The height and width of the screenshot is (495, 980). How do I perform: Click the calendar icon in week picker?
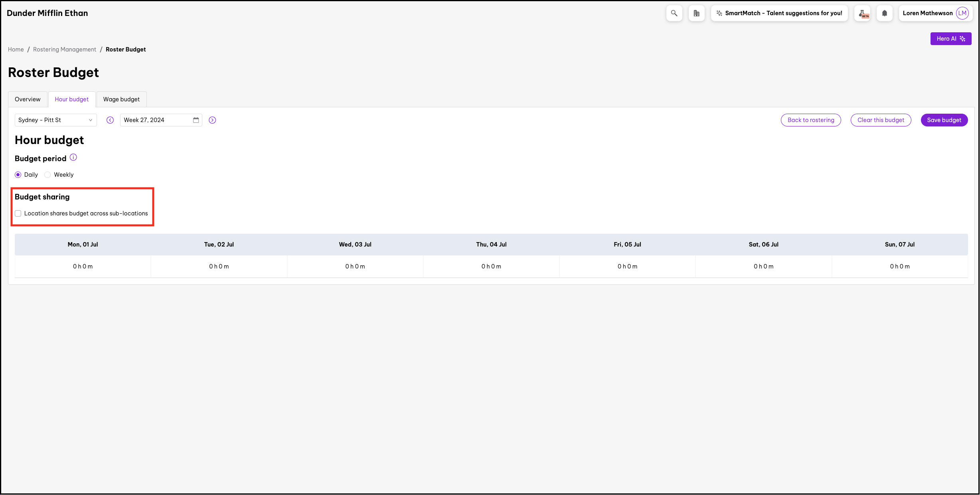pos(196,120)
